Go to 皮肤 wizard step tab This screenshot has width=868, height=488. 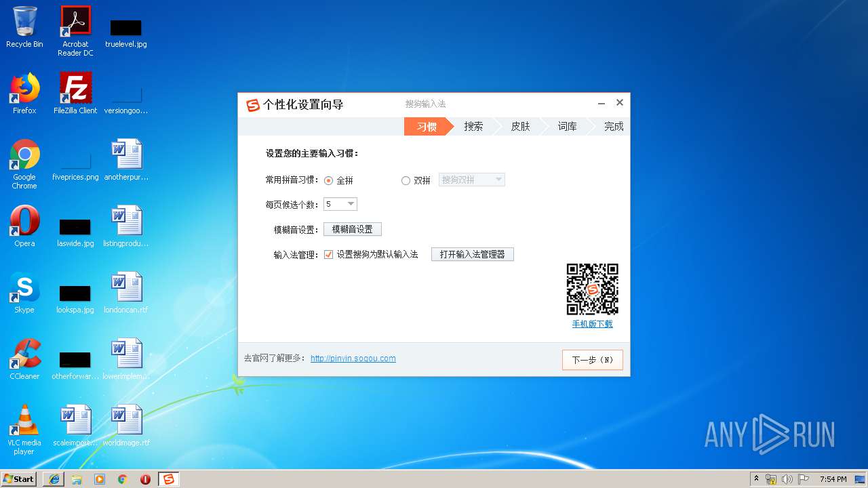click(520, 127)
